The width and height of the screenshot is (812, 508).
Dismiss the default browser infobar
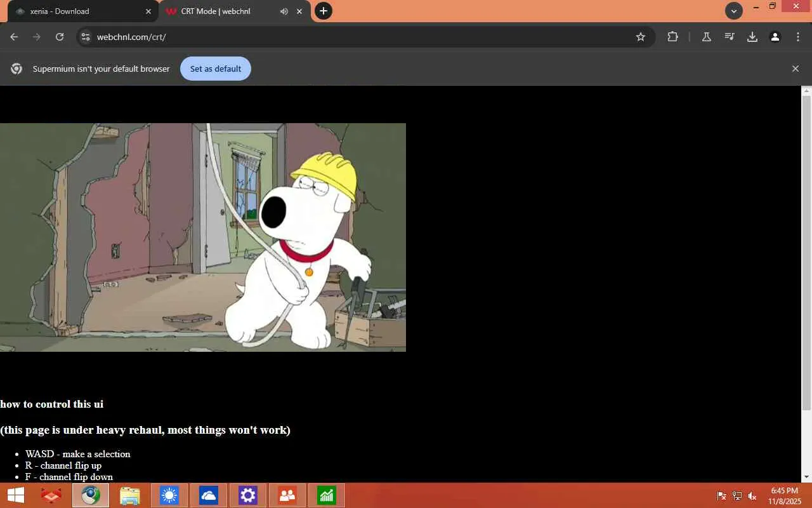click(796, 69)
